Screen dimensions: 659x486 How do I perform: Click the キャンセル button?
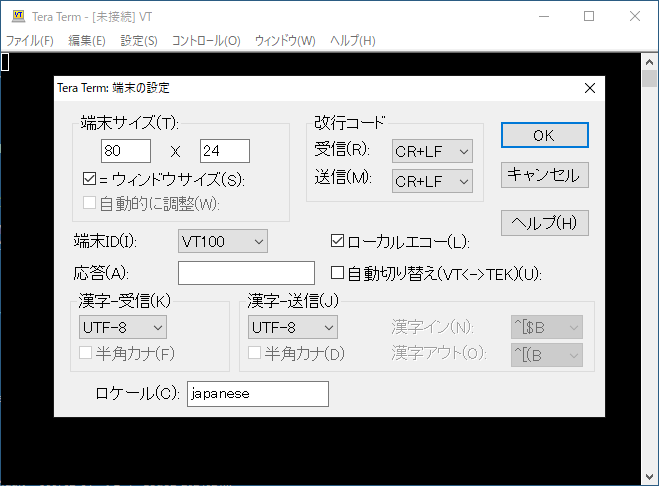545,175
